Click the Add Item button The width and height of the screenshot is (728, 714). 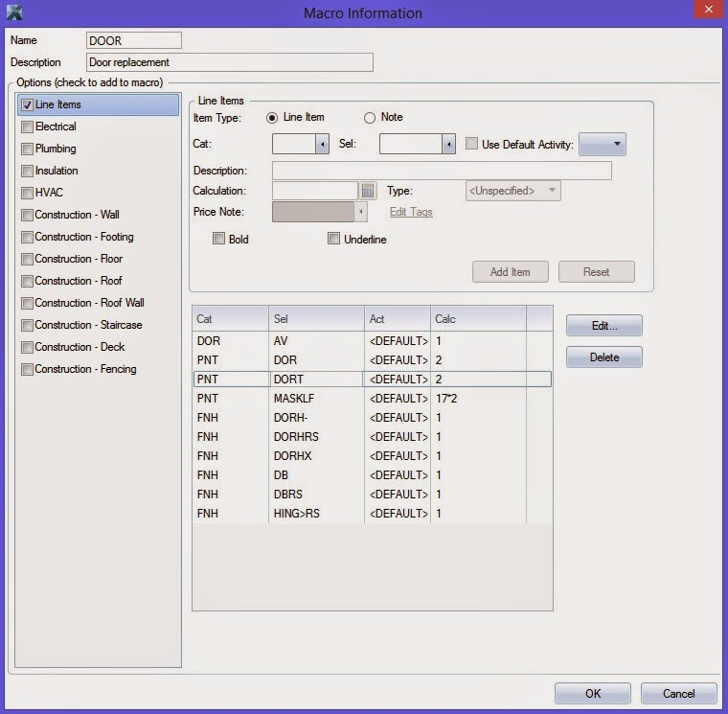point(511,272)
